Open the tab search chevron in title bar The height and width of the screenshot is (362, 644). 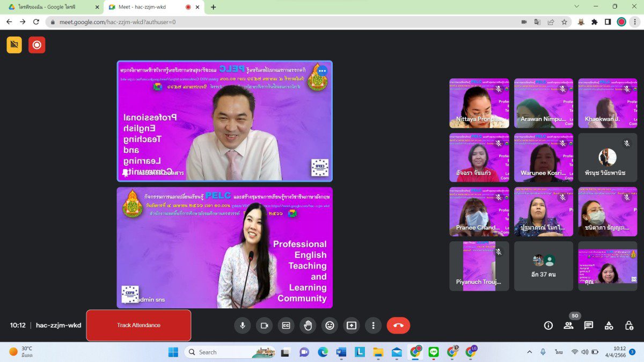(577, 6)
